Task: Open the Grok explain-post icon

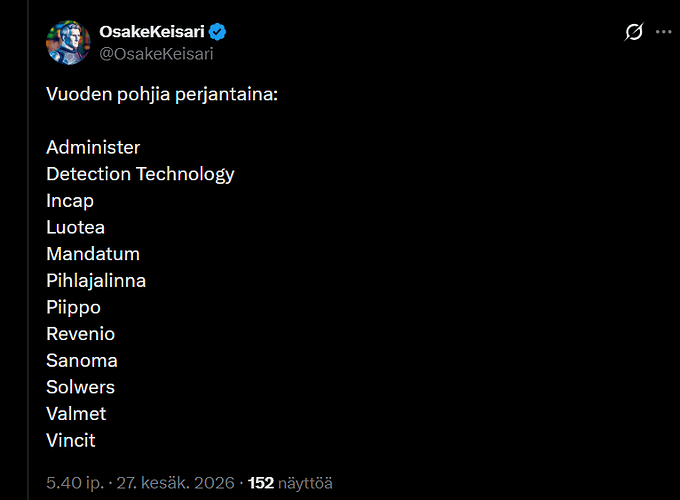Action: click(634, 32)
